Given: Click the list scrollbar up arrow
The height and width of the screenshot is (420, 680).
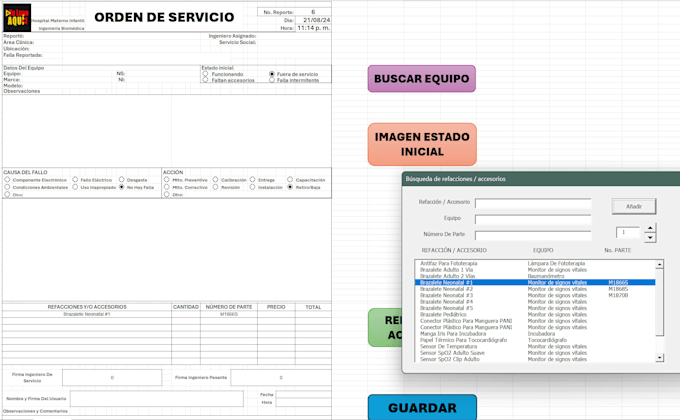Looking at the screenshot, I should click(660, 264).
